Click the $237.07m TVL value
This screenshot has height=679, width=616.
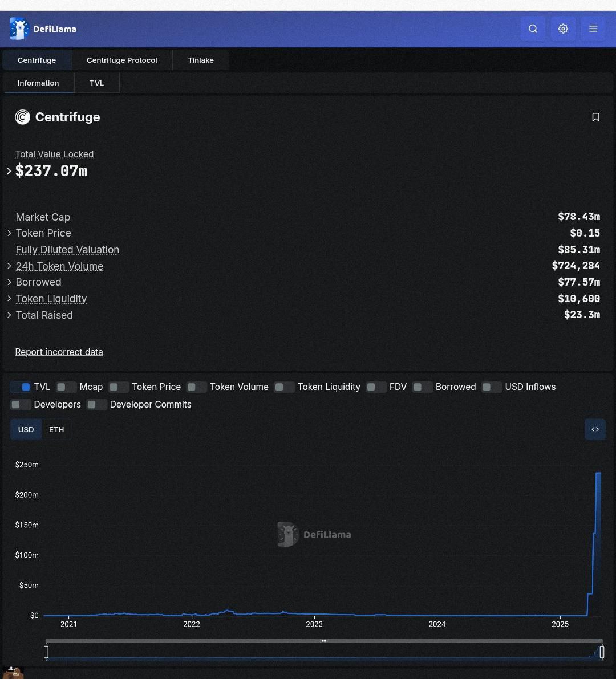[x=51, y=172]
